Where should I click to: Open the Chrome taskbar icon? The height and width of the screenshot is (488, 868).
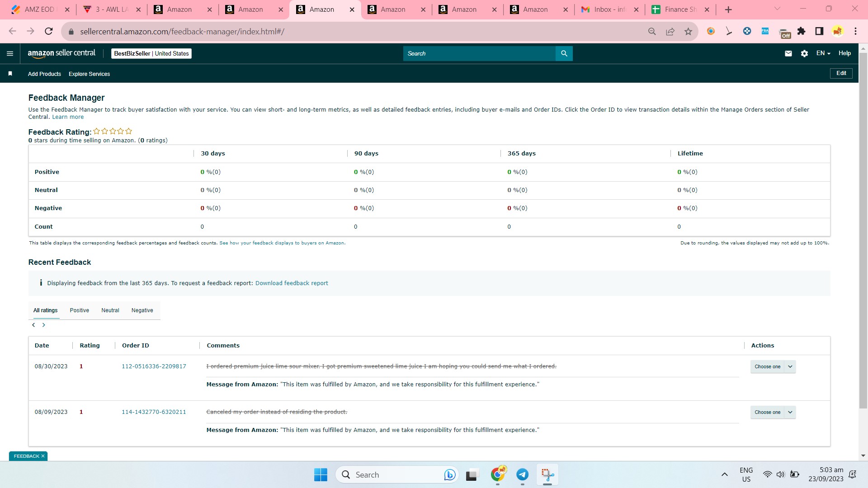coord(498,474)
